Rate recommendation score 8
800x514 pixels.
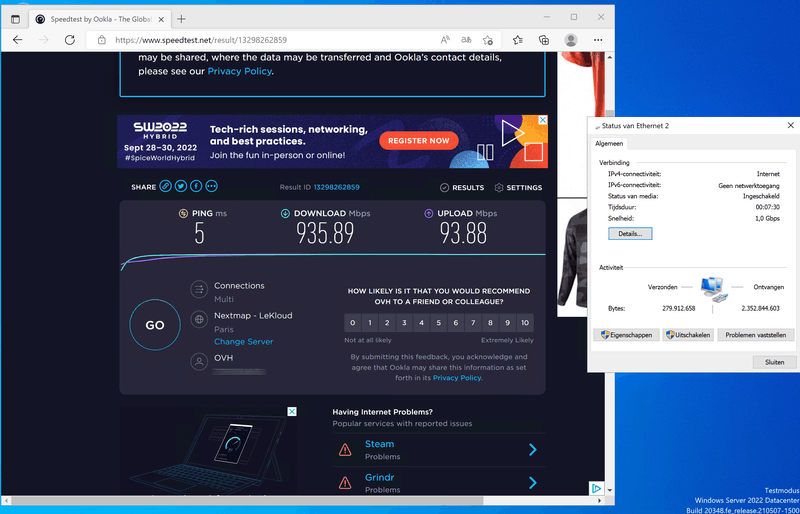coord(490,323)
